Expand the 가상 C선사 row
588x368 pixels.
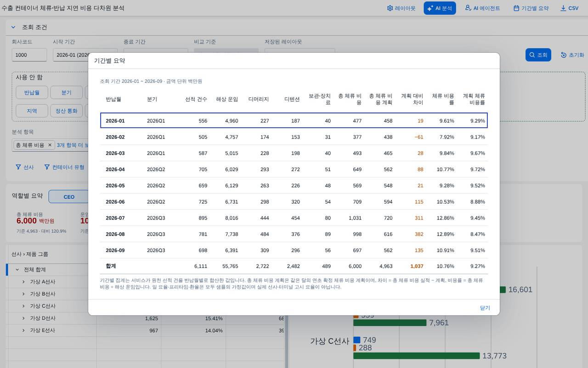(x=23, y=306)
